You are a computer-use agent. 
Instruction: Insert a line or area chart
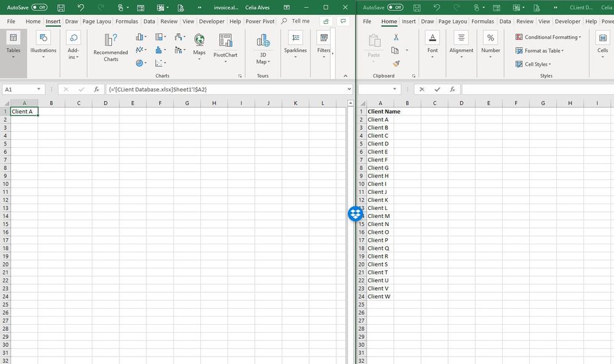pos(141,50)
